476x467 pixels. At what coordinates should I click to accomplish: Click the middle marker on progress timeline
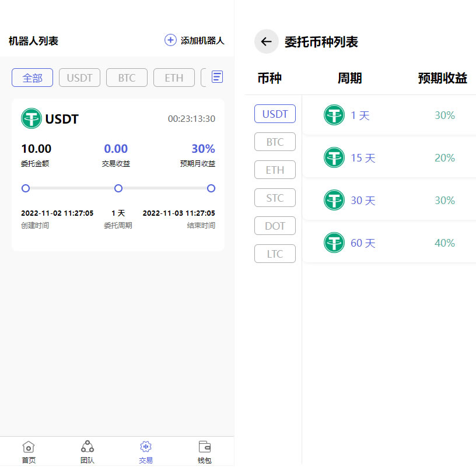tap(118, 188)
